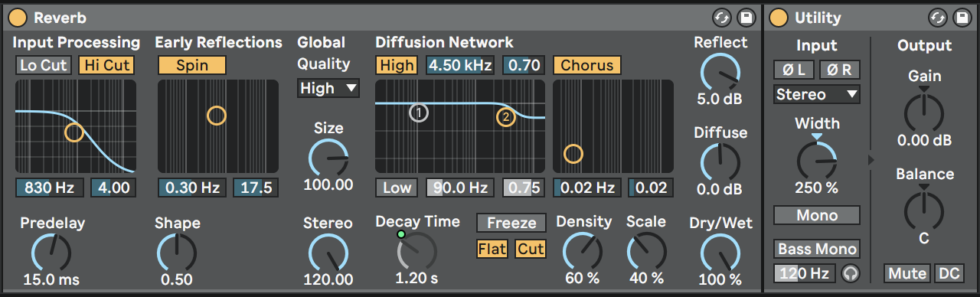Screen dimensions: 980x297
Task: Click the 0.30 Hz spin rate field
Action: click(x=191, y=188)
